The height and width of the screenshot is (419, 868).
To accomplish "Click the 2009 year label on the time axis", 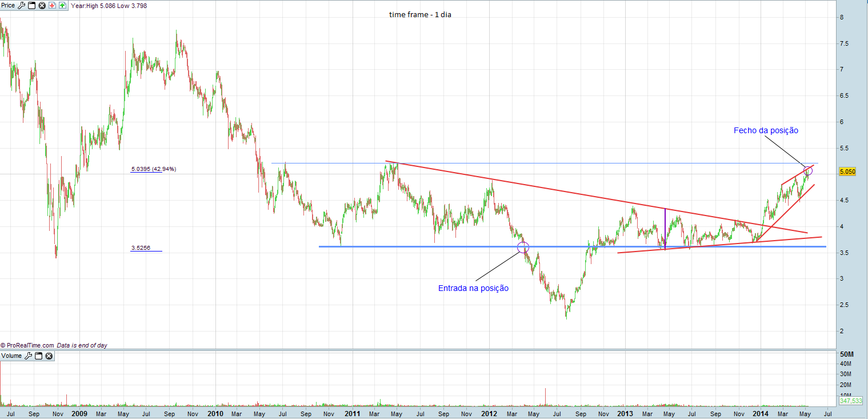I will click(79, 413).
